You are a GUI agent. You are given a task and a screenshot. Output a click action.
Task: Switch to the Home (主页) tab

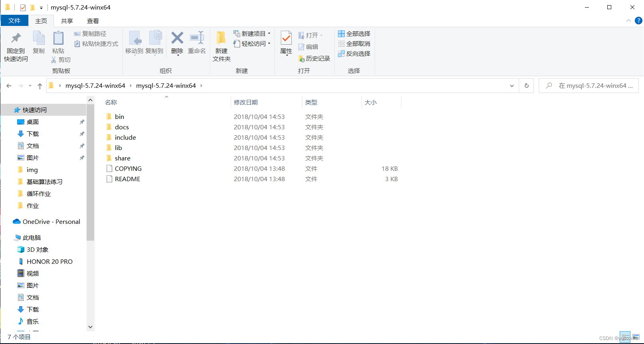click(41, 21)
